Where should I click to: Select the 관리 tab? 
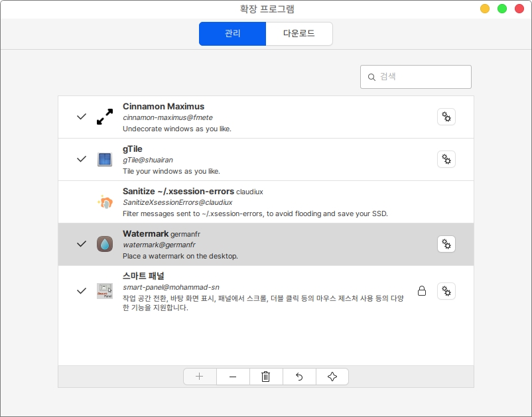(x=233, y=33)
